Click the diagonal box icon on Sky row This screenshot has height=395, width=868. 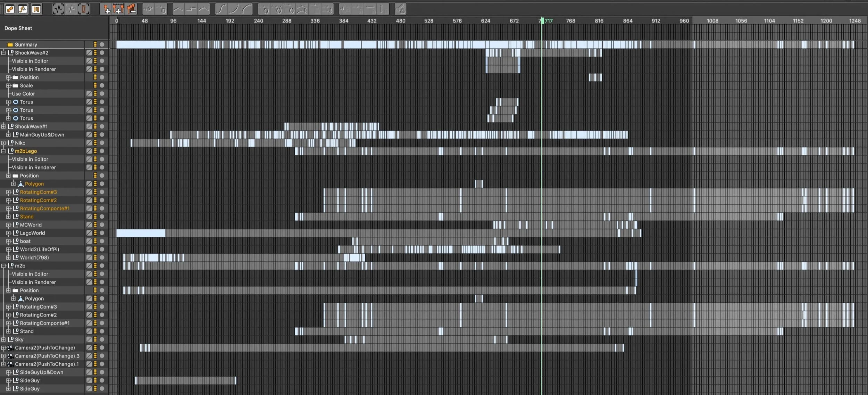(x=89, y=339)
